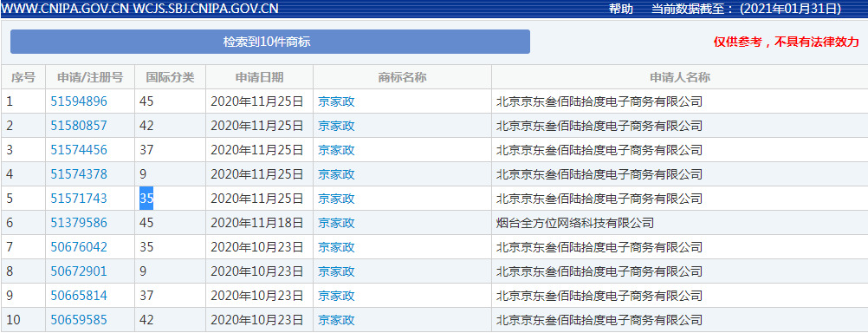The width and height of the screenshot is (868, 333).
Task: Click sequence number 10 in the table
Action: (13, 320)
